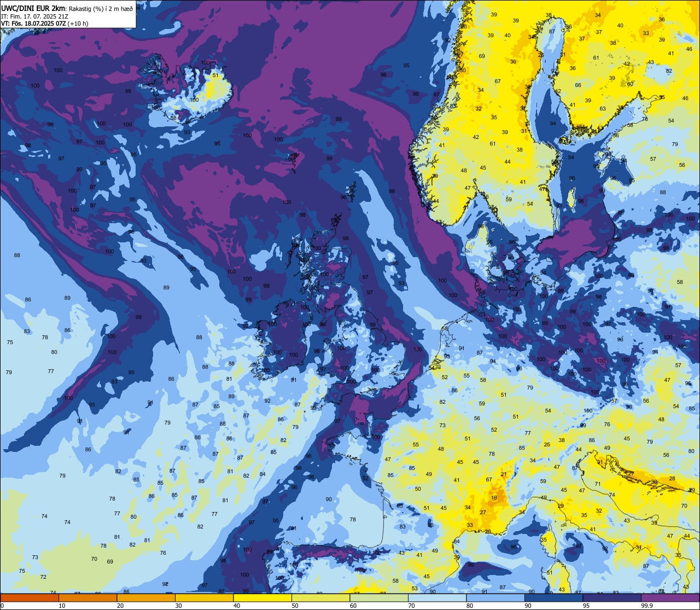Image resolution: width=700 pixels, height=610 pixels.
Task: Click the legend tick label "0"
Action: click(x=2, y=606)
